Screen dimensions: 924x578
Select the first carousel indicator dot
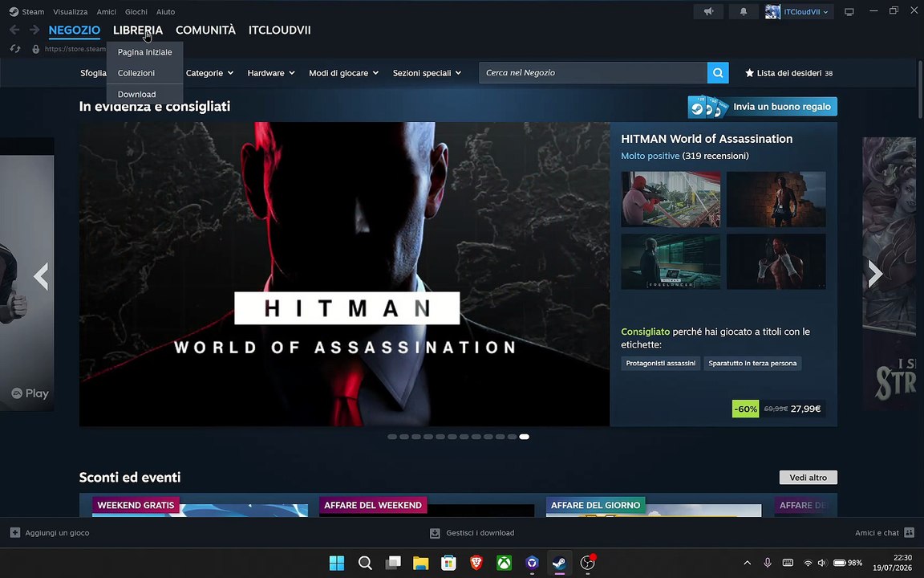[392, 437]
